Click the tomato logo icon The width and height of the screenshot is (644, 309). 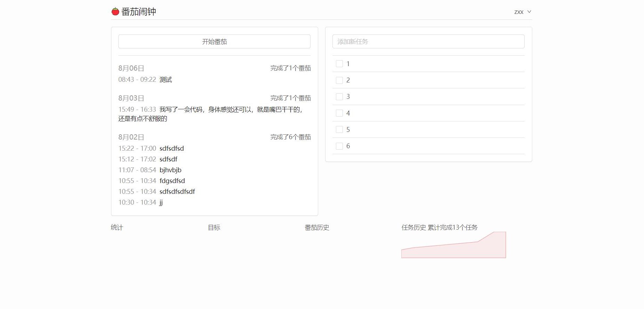click(115, 11)
